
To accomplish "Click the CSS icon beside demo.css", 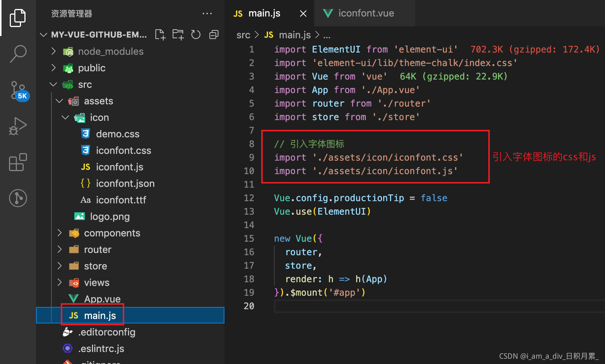I will click(86, 134).
